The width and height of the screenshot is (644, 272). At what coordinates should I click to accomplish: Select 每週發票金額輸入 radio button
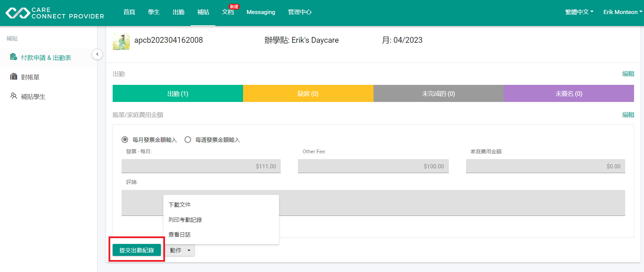point(188,140)
